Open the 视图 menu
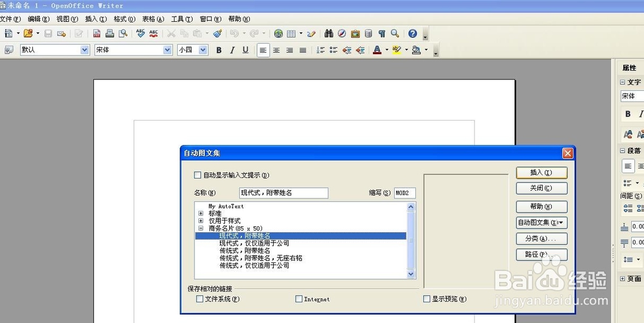The height and width of the screenshot is (323, 644). 68,19
